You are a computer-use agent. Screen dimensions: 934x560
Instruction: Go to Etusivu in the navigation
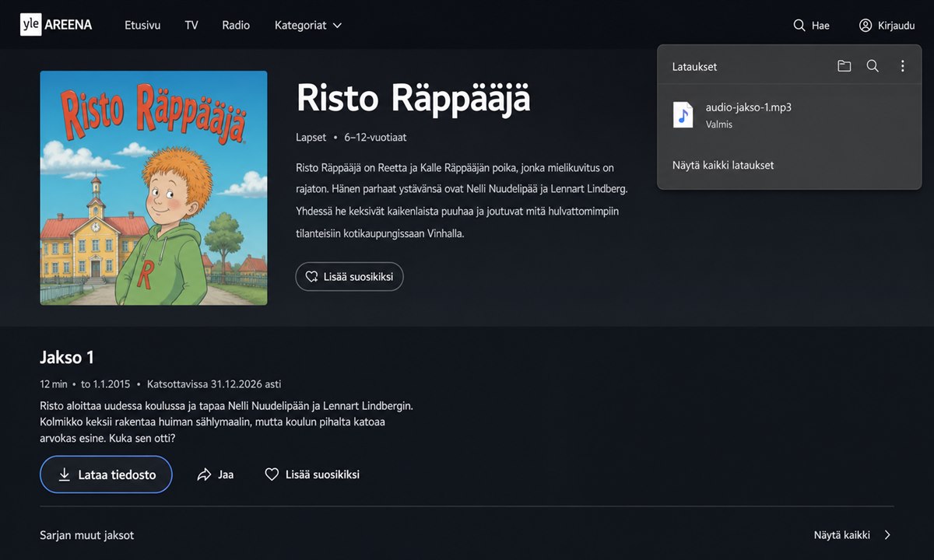(142, 25)
